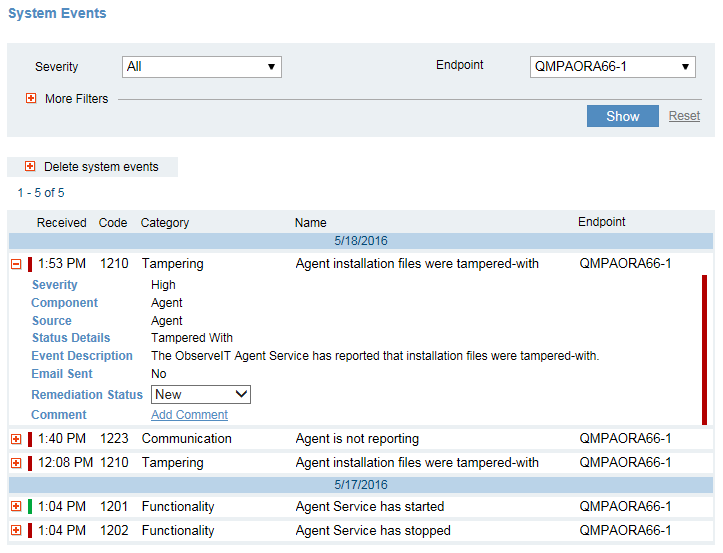Expand the 12:08 PM Tampering event row
The image size is (723, 553).
(x=16, y=463)
